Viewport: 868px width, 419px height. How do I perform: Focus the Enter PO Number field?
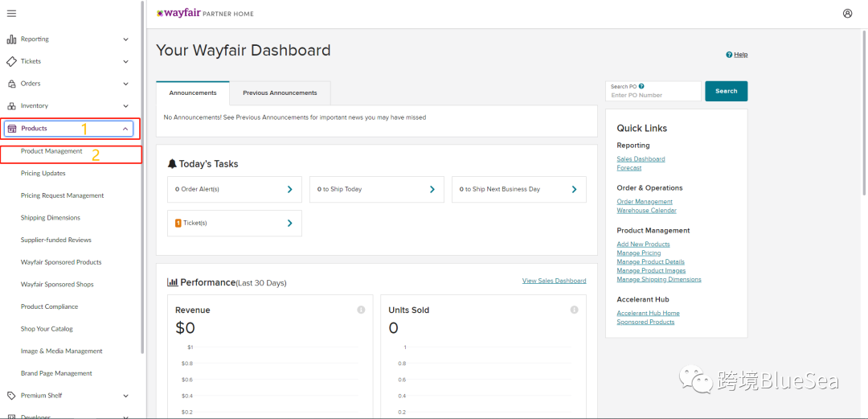tap(653, 92)
